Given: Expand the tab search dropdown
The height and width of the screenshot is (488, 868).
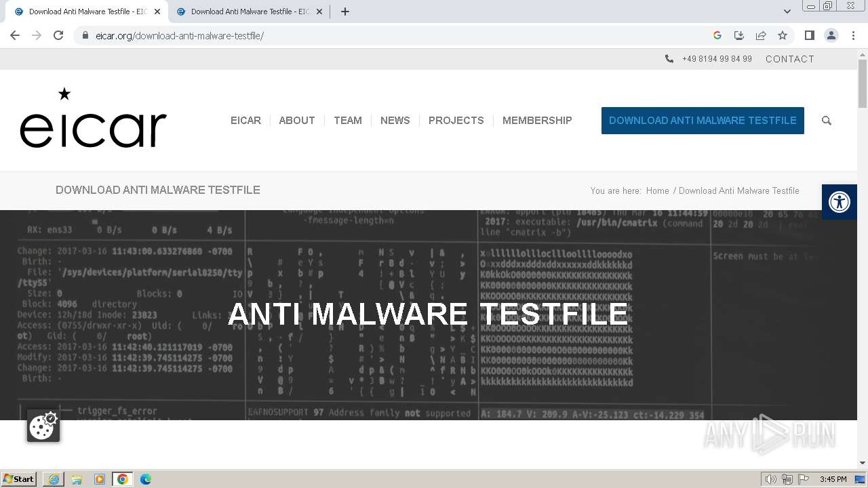Looking at the screenshot, I should point(787,12).
